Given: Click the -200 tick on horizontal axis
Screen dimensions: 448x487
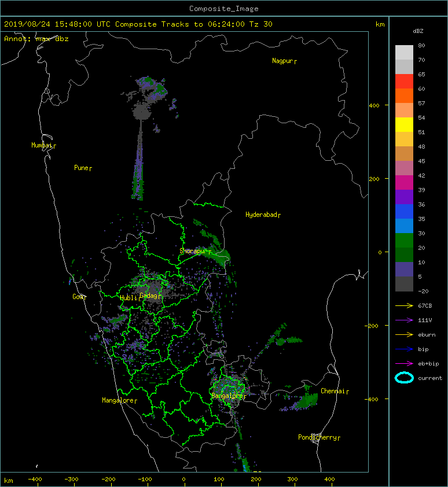Looking at the screenshot, I should click(x=108, y=479).
